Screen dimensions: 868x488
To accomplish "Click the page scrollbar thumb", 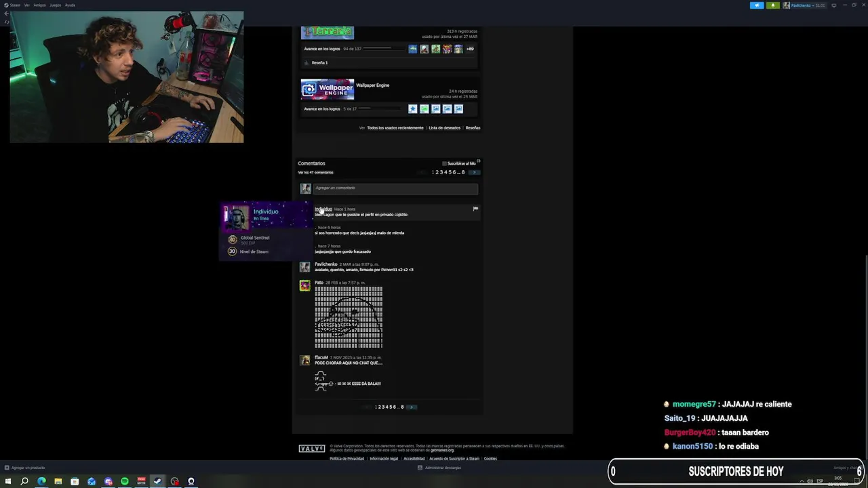I will click(865, 357).
